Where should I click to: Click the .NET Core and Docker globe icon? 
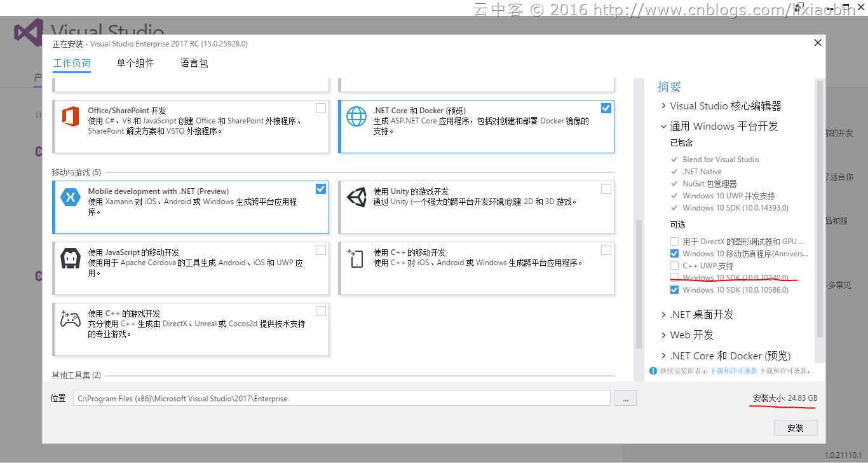[356, 116]
